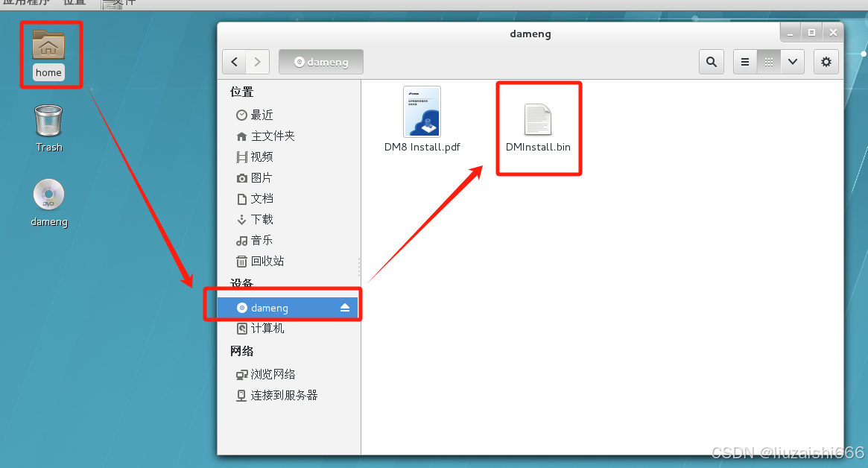Open the home folder on desktop
The height and width of the screenshot is (468, 868).
[x=48, y=54]
